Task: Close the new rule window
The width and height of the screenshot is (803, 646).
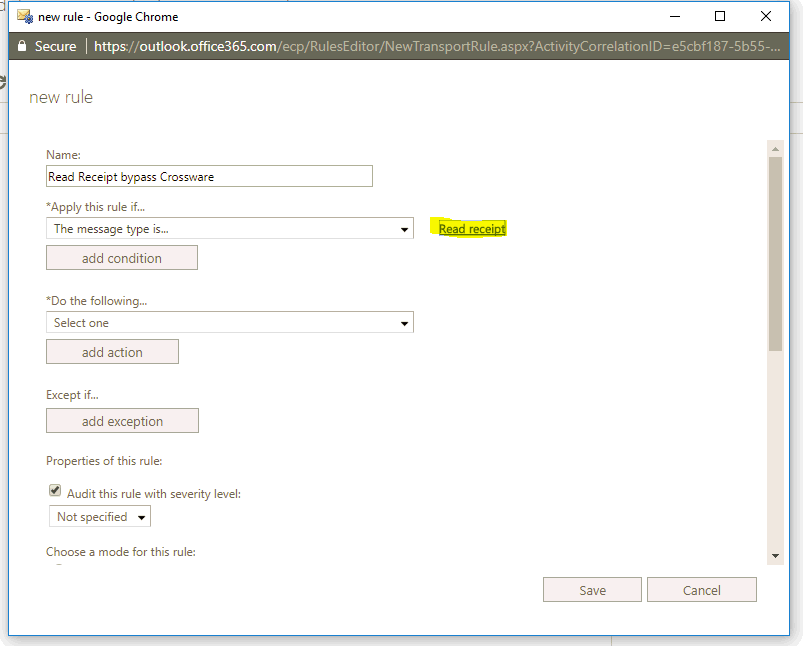Action: [x=766, y=16]
